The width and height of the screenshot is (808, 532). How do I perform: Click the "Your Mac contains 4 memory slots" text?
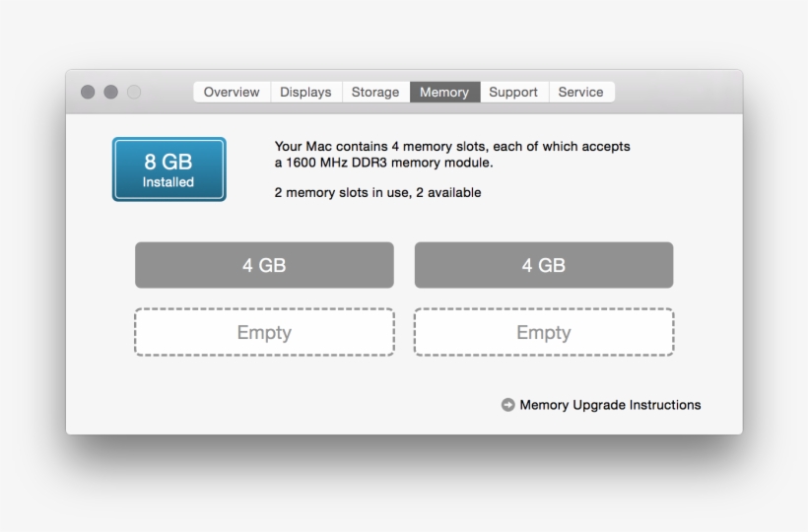click(x=451, y=147)
